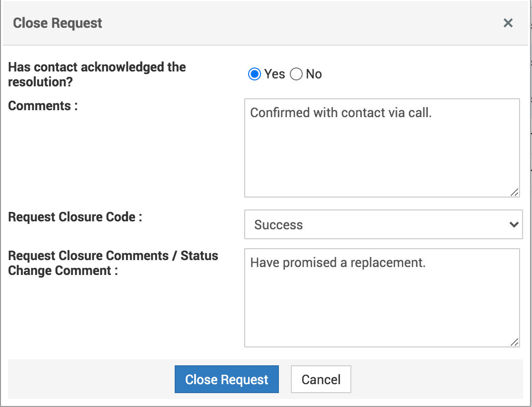Click the "Yes" label text
The width and height of the screenshot is (532, 407).
tap(274, 74)
